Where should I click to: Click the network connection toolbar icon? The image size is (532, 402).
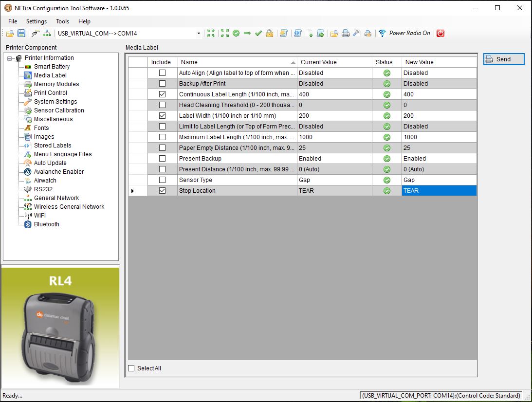(47, 33)
